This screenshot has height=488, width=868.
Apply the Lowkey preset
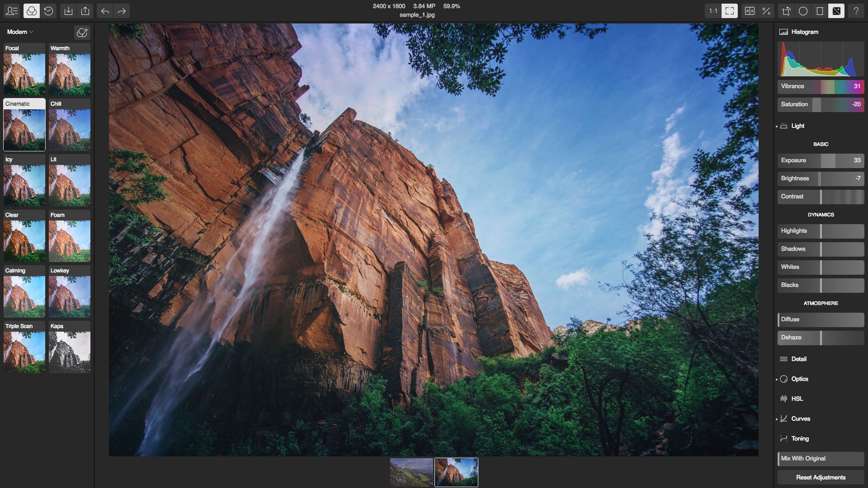click(70, 291)
